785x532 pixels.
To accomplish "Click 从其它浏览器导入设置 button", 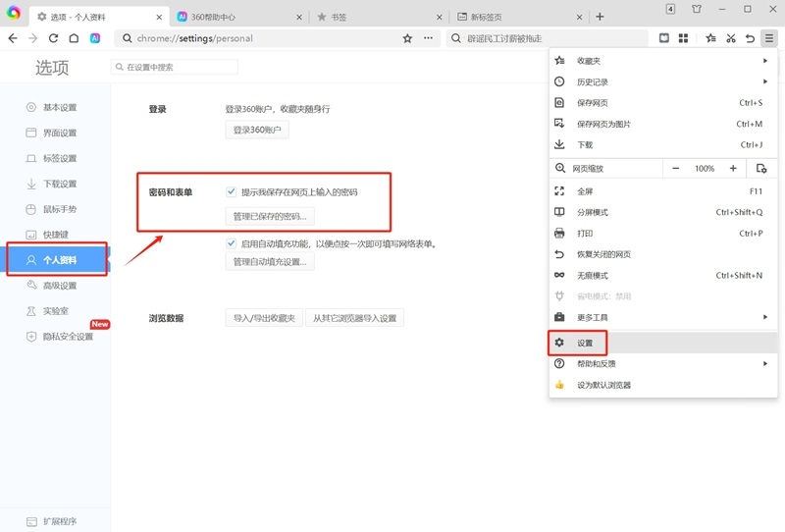I will coord(354,318).
